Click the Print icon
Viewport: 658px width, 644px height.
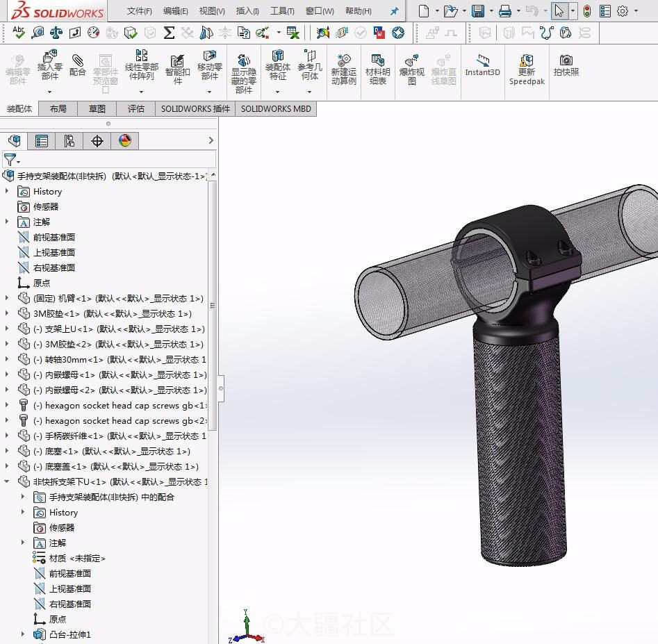pyautogui.click(x=505, y=11)
